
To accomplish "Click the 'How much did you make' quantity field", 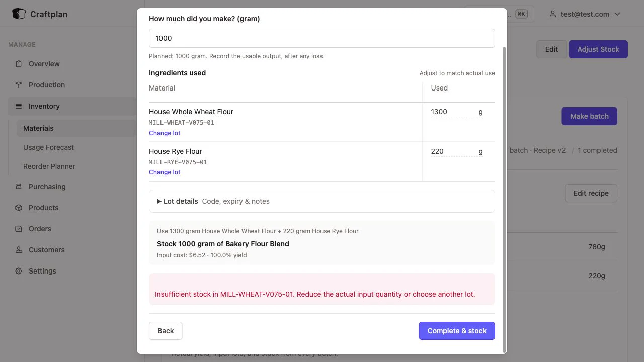I will 322,38.
